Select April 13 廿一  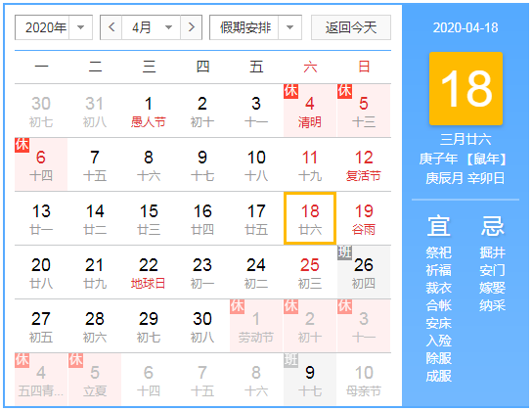click(41, 218)
